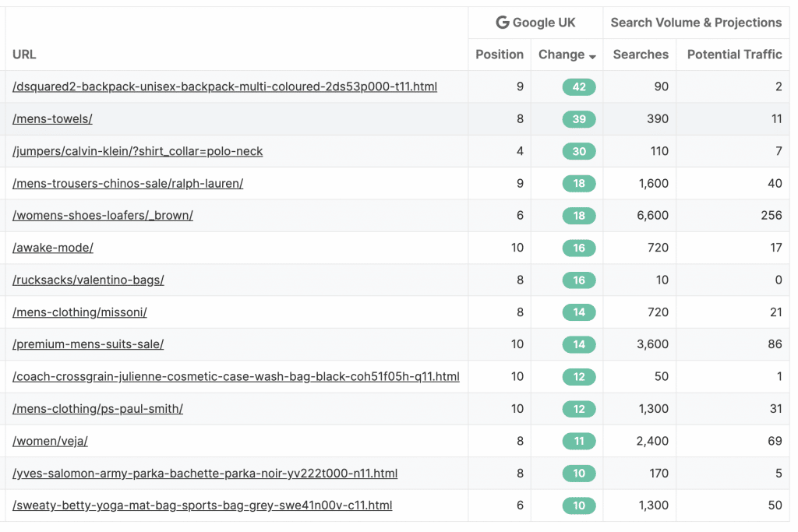Select searches value 170
The width and height of the screenshot is (798, 532).
[659, 474]
